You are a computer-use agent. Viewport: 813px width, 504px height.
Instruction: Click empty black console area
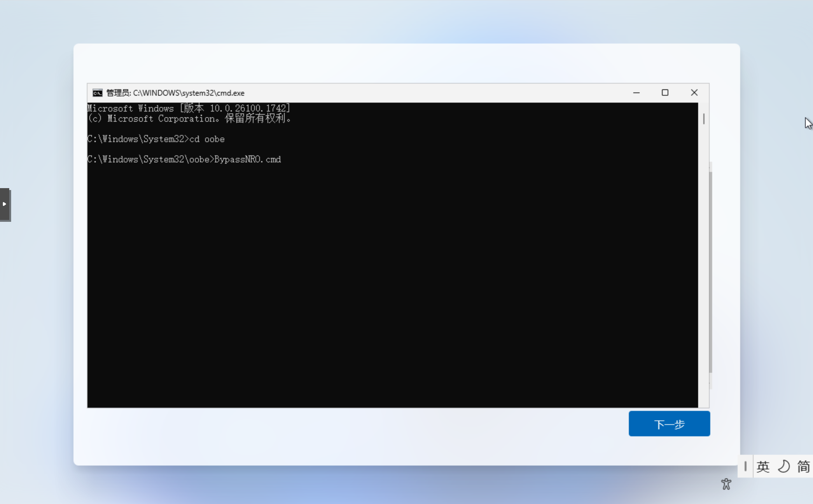pyautogui.click(x=392, y=283)
